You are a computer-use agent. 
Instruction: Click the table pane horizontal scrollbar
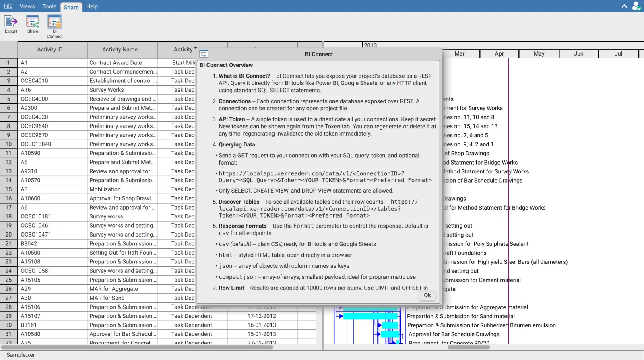[137, 347]
